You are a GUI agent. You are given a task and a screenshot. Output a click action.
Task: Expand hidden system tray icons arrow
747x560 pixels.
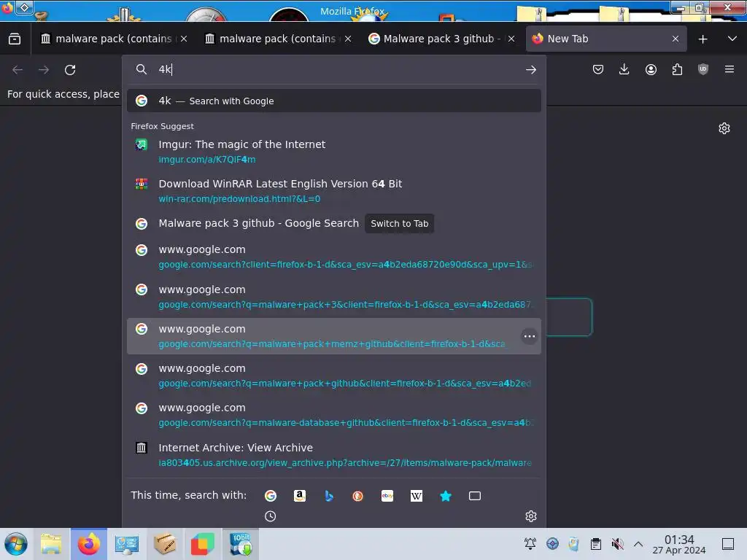point(638,544)
